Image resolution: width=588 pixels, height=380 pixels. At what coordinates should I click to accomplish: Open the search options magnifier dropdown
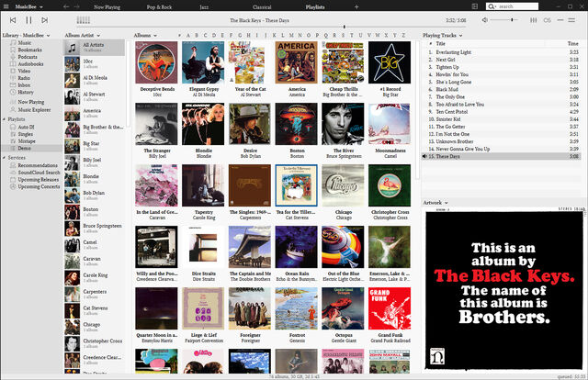[x=492, y=6]
